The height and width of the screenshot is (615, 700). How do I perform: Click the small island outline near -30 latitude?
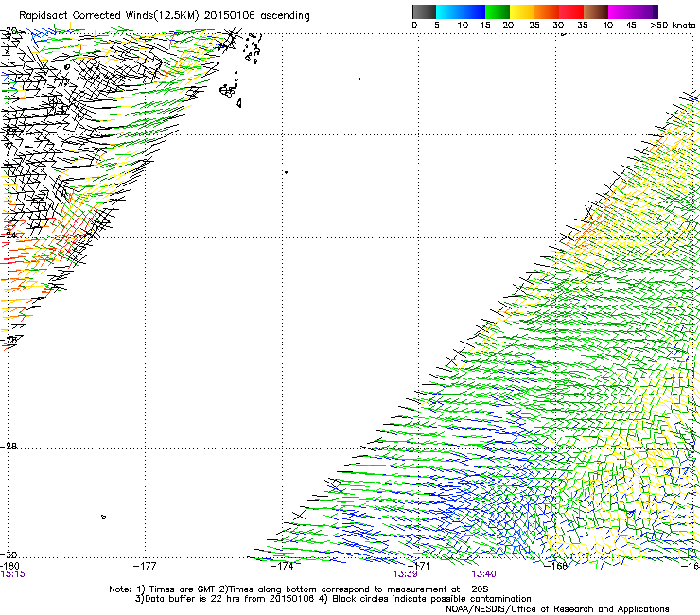tap(103, 518)
